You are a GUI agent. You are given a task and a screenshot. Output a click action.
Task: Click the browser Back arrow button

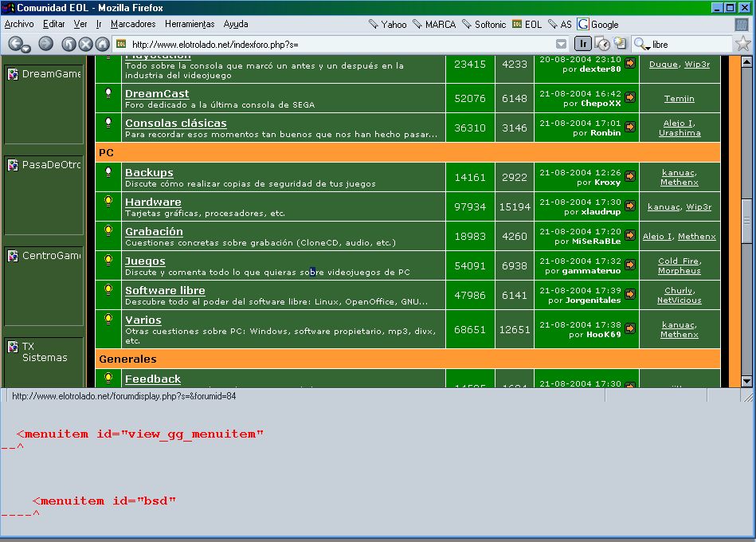pyautogui.click(x=15, y=44)
